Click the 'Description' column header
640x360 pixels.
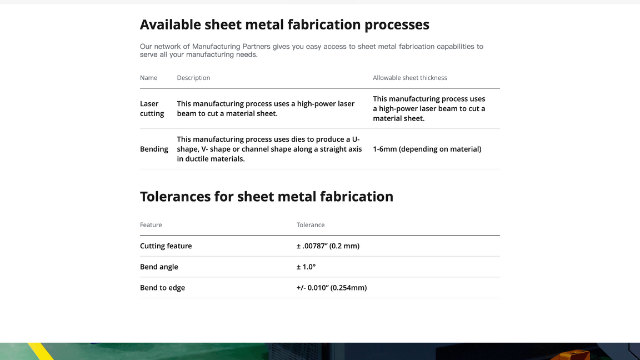pyautogui.click(x=193, y=78)
